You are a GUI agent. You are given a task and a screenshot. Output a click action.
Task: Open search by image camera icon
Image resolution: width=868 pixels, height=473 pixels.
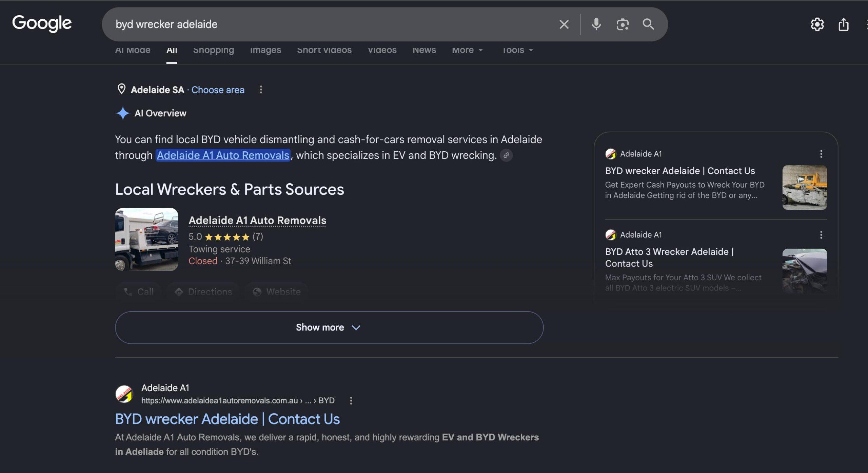[x=622, y=24]
